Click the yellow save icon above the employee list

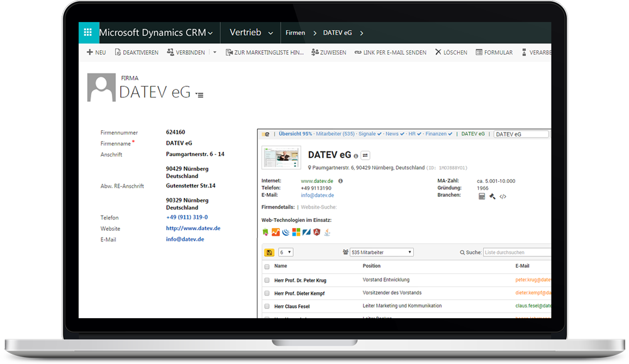[x=270, y=252]
